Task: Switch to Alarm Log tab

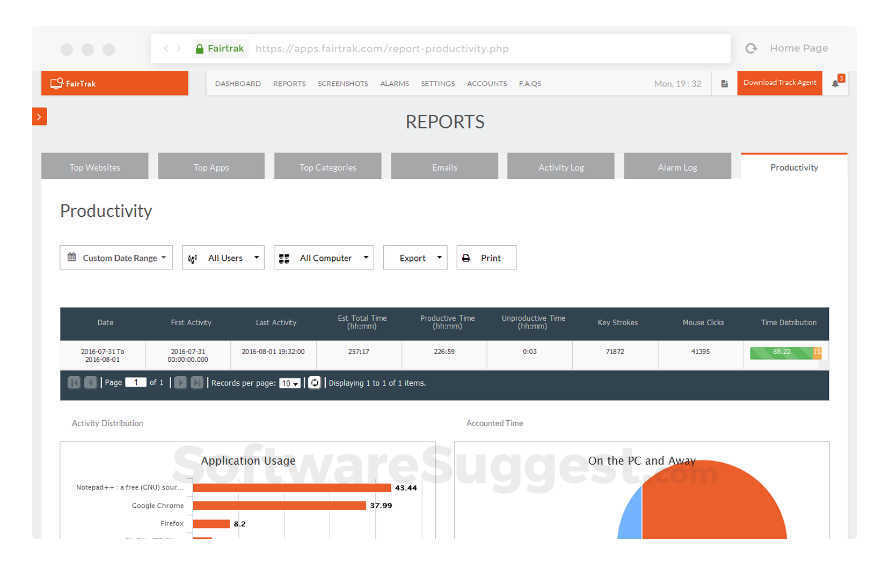Action: tap(677, 166)
